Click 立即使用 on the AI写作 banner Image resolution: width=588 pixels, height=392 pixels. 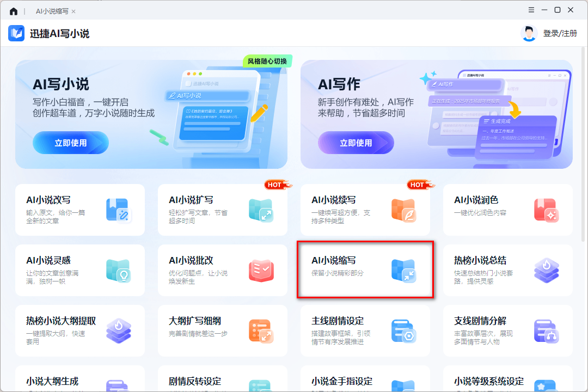356,143
